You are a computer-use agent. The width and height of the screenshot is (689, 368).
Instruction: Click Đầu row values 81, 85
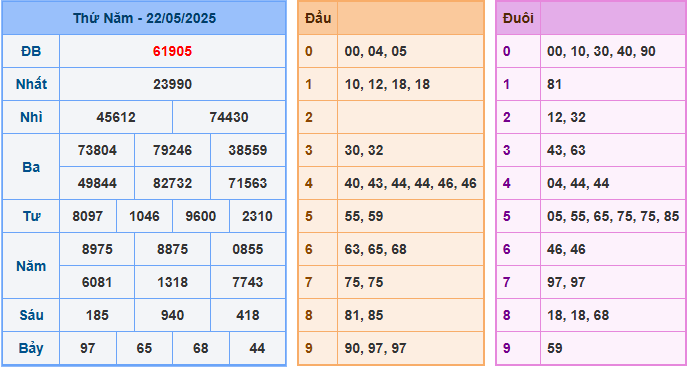(364, 315)
